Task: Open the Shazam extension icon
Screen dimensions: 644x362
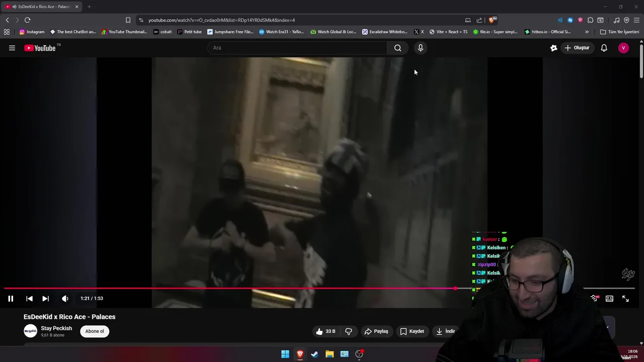Action: [570, 20]
